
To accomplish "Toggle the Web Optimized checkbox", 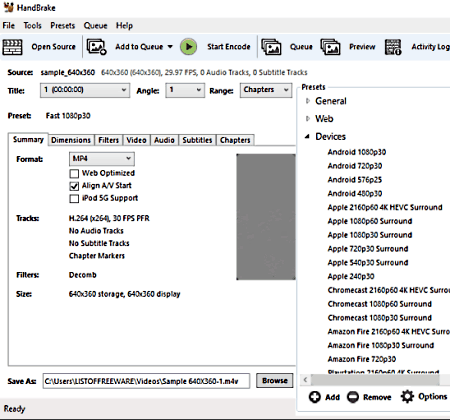I will click(74, 173).
